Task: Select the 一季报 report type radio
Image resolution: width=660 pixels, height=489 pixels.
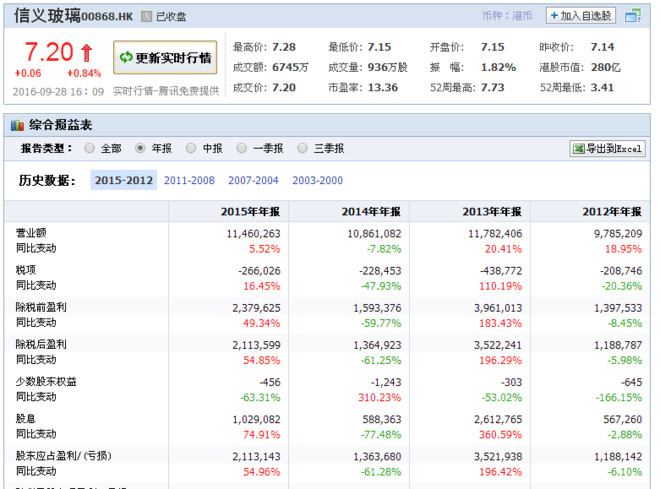Action: coord(242,148)
